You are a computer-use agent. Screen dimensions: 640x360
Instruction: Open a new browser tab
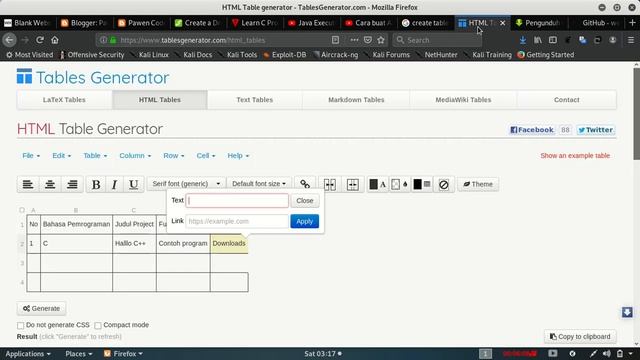point(632,23)
